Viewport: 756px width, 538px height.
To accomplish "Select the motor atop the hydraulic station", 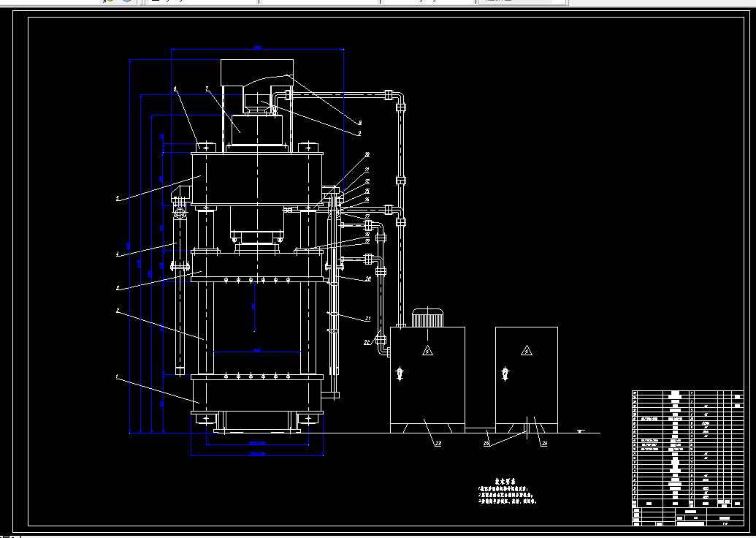I will click(427, 317).
